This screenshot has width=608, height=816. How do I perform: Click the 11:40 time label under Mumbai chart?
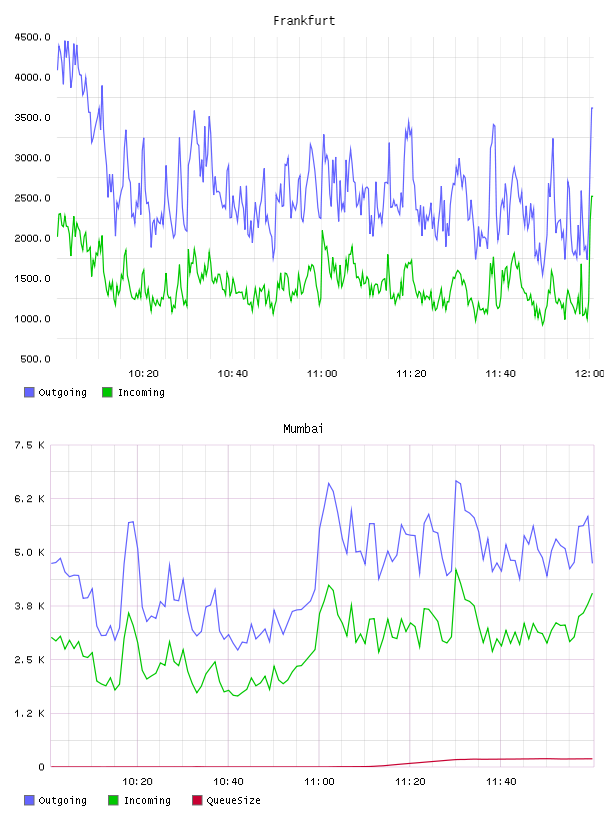[x=501, y=781]
